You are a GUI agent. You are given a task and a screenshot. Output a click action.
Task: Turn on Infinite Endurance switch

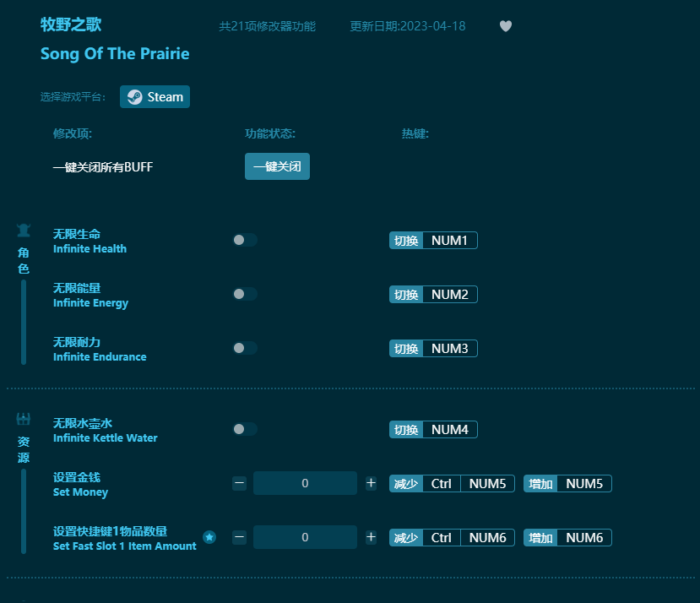244,348
